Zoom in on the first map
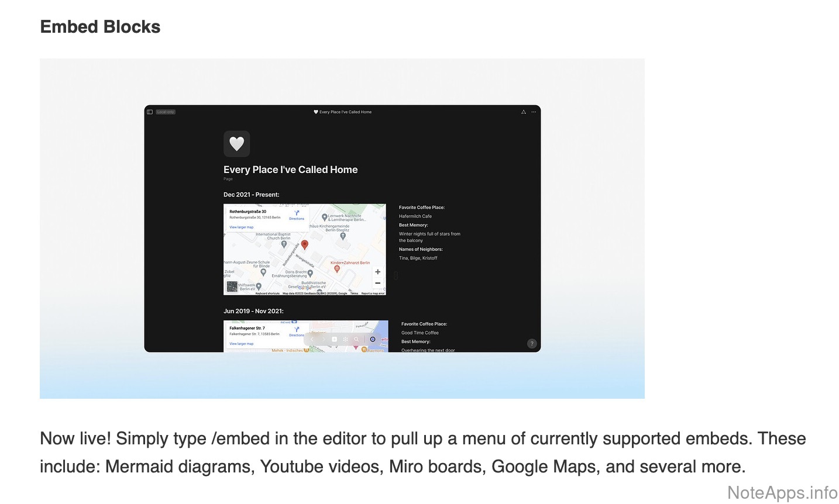This screenshot has height=504, width=839. point(377,272)
